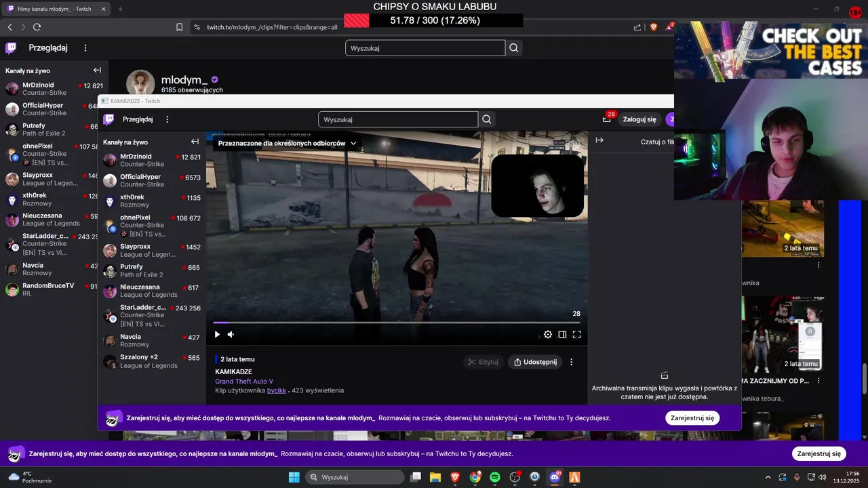
Task: Open Discord from the taskbar
Action: 555,477
